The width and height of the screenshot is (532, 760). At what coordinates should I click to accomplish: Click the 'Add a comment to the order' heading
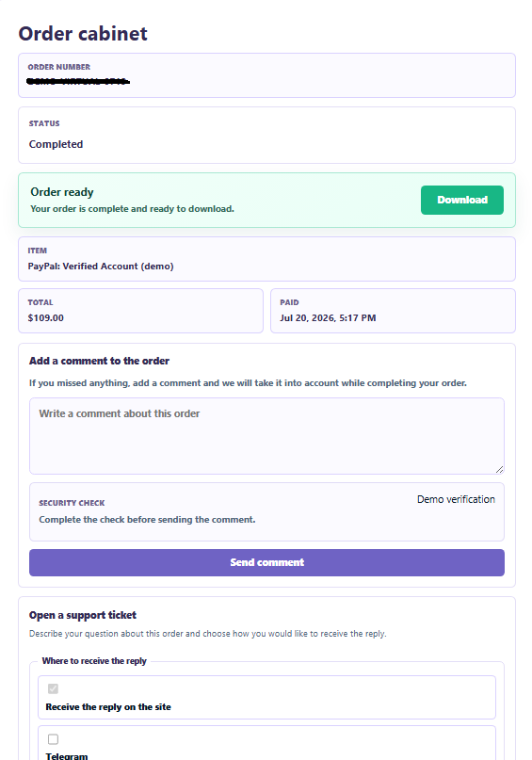click(x=99, y=361)
